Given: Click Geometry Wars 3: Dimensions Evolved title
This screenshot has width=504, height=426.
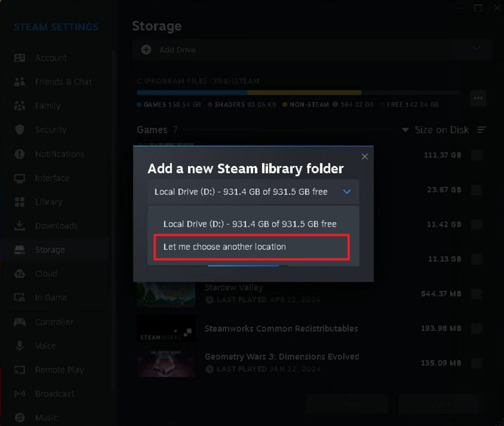Looking at the screenshot, I should [282, 357].
